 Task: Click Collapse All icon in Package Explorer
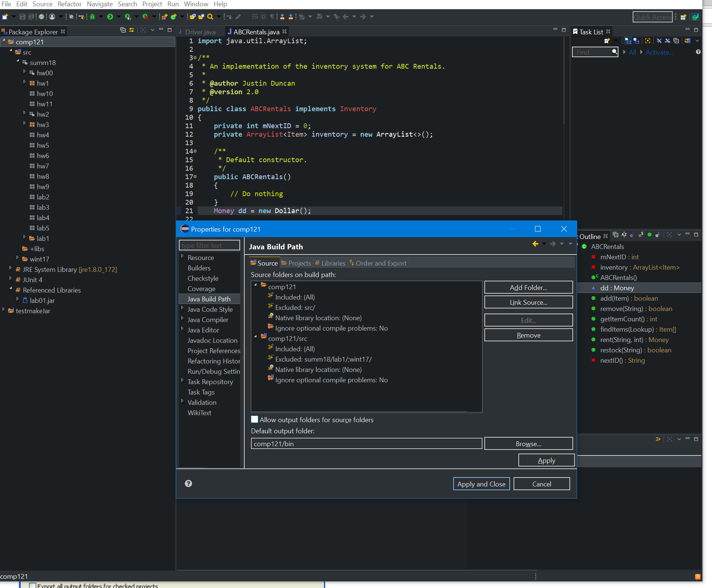tap(123, 30)
